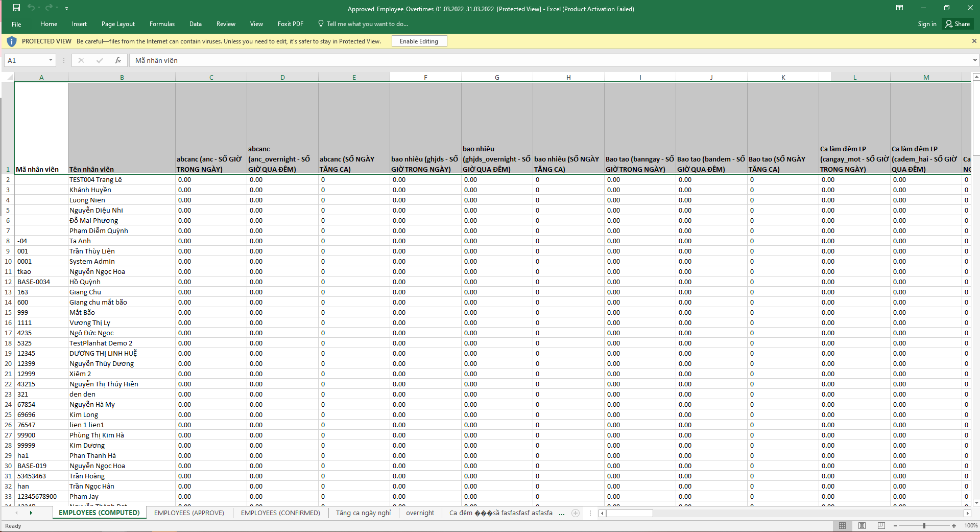Click the zoom slider handle
The width and height of the screenshot is (980, 532).
click(x=924, y=525)
